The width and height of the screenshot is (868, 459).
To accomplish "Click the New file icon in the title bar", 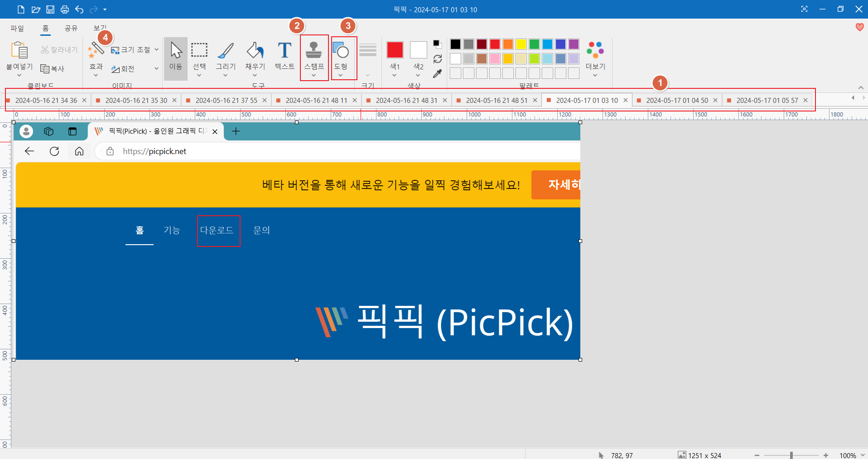I will tap(21, 9).
